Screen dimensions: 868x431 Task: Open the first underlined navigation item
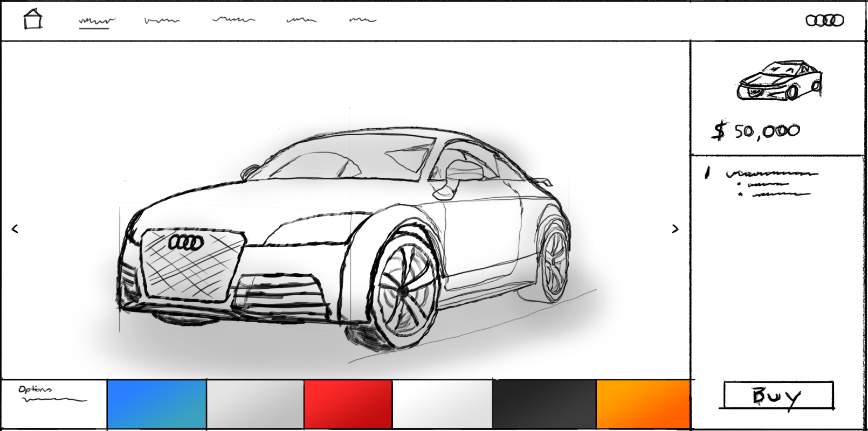pyautogui.click(x=97, y=22)
